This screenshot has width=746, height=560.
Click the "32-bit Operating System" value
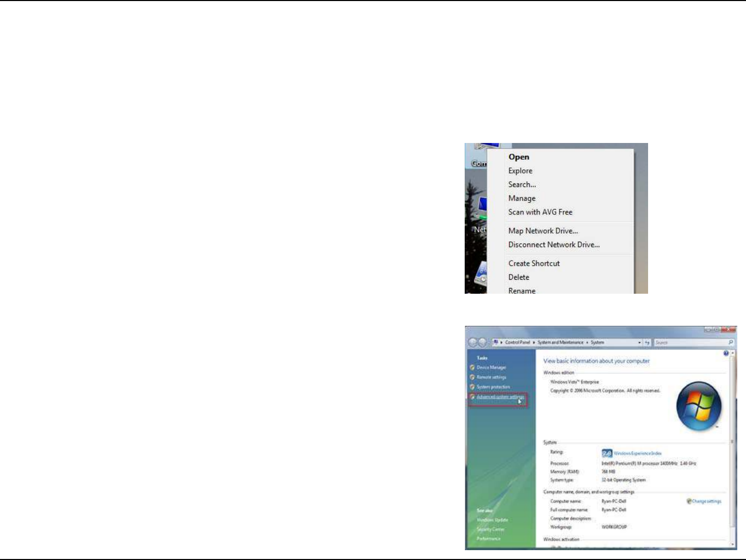click(x=624, y=480)
